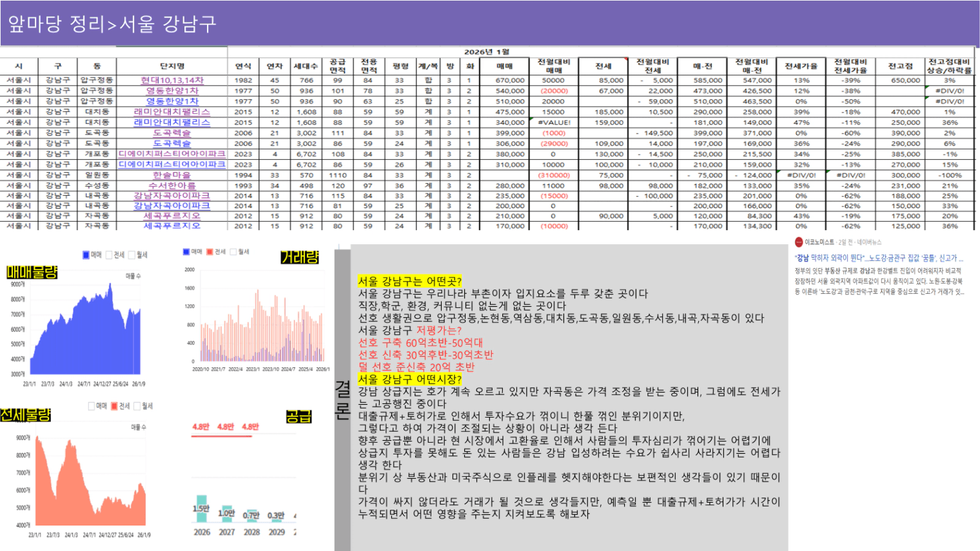Click red 전세 swatch in 거래량 legend
The width and height of the screenshot is (980, 551).
point(210,252)
